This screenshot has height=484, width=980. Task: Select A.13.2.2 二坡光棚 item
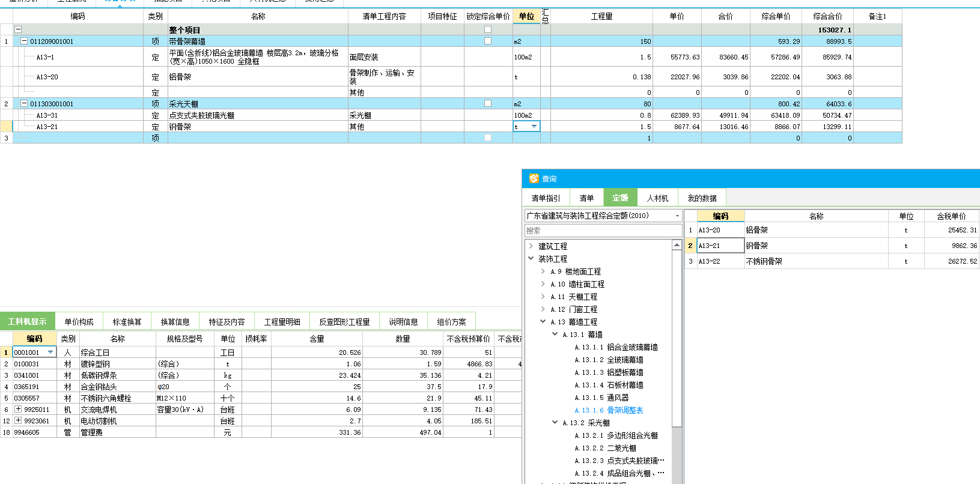pos(605,448)
